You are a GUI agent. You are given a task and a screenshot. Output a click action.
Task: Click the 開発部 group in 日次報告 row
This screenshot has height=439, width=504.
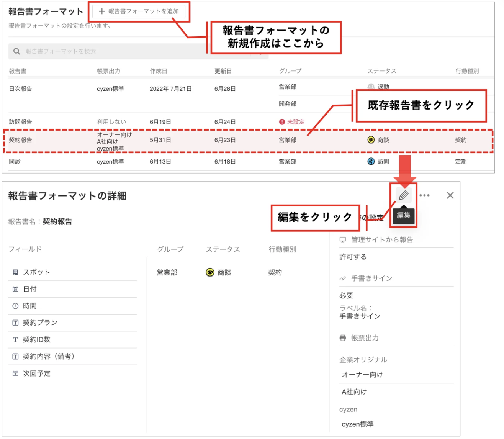tap(288, 104)
